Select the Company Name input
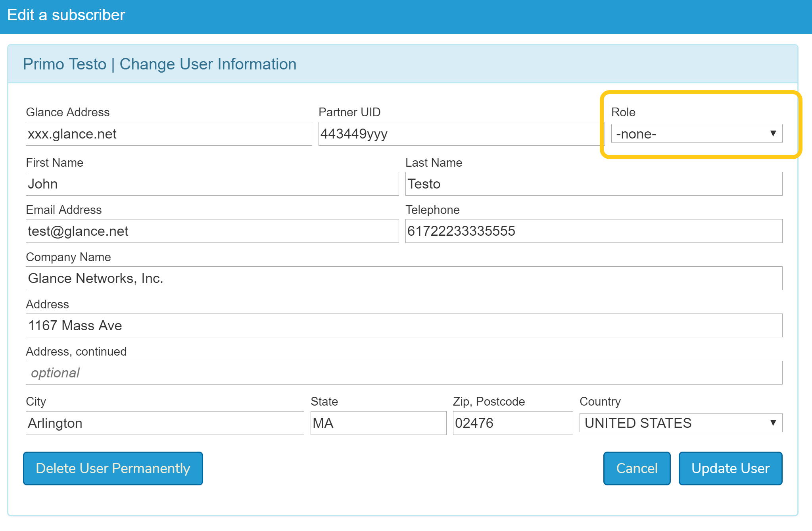812x531 pixels. tap(404, 278)
